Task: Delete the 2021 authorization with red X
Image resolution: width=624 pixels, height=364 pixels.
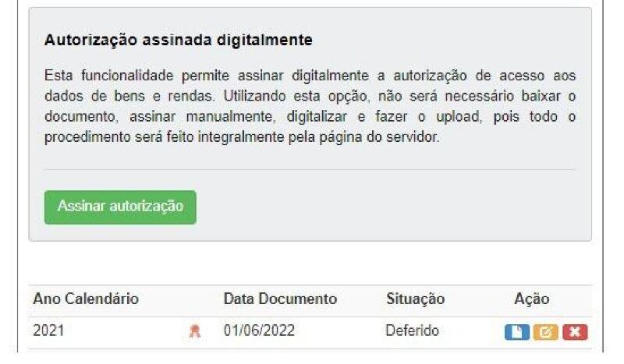Action: click(575, 332)
